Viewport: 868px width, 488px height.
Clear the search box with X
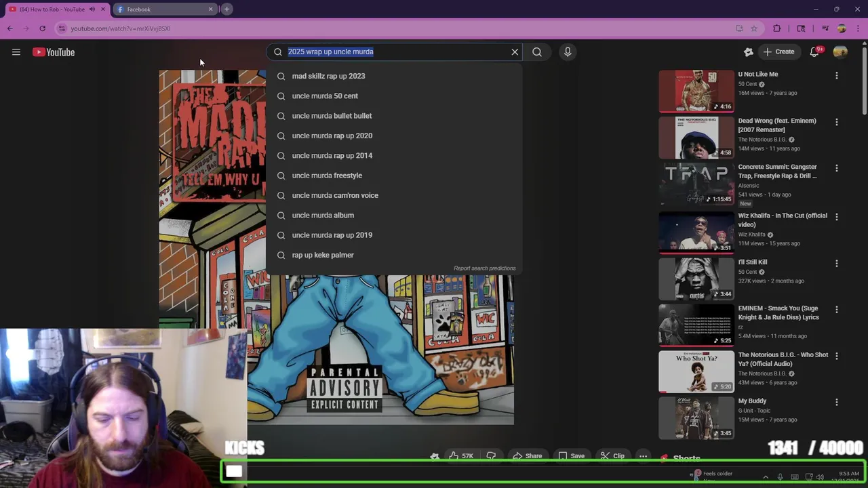tap(515, 52)
